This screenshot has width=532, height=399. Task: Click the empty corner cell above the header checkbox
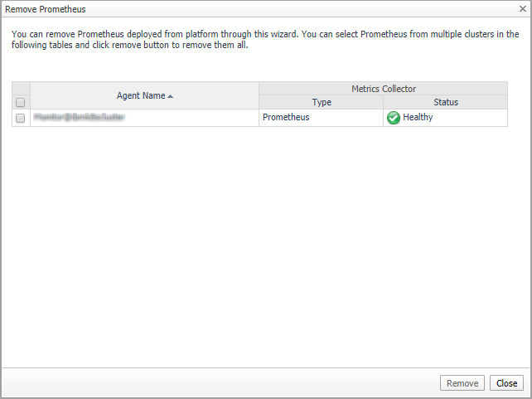click(21, 89)
